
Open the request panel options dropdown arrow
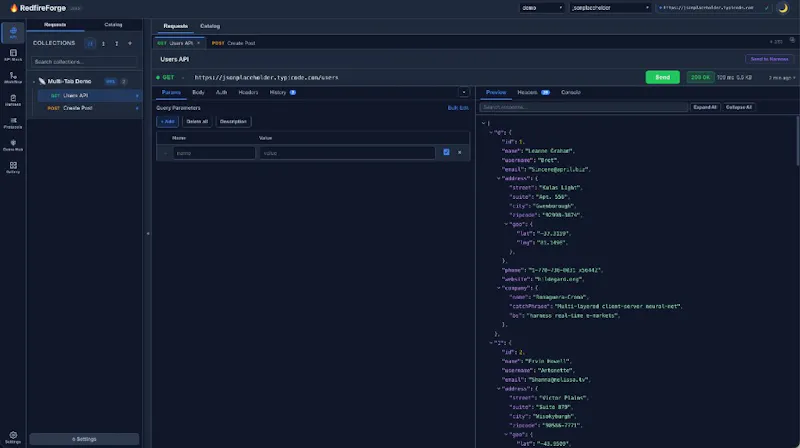pos(463,92)
